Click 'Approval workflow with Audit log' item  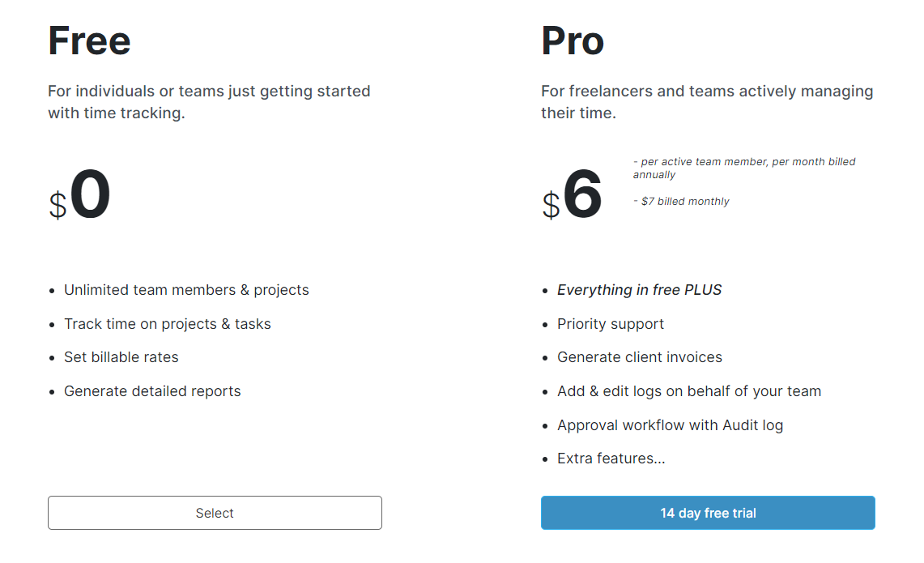pos(670,425)
